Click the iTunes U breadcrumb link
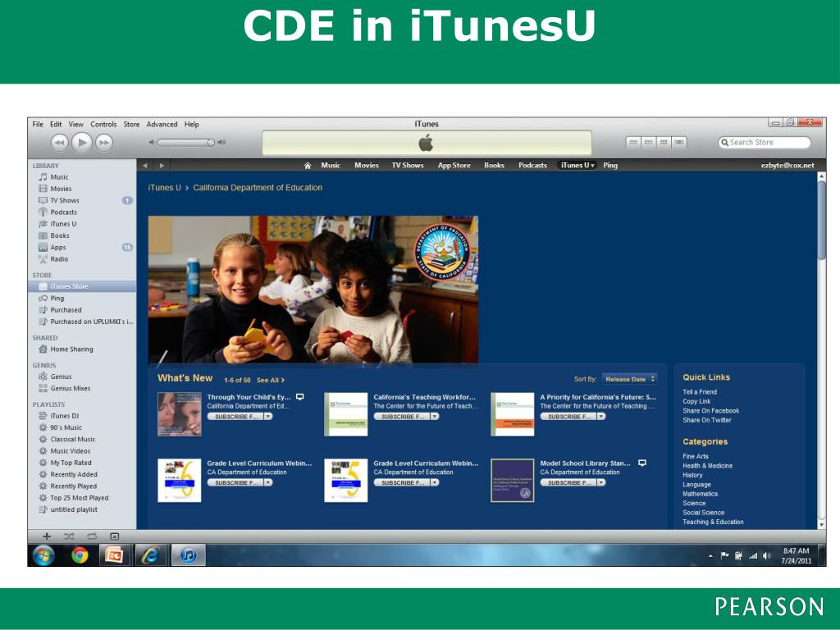This screenshot has width=840, height=630. [x=164, y=188]
